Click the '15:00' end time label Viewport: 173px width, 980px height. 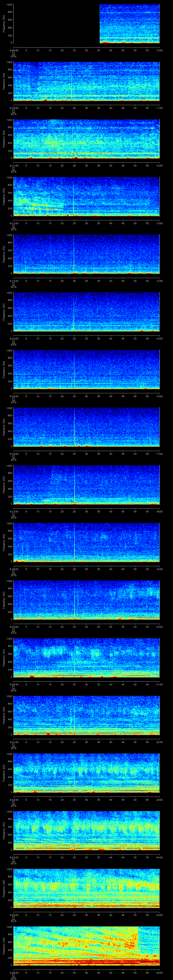click(x=159, y=339)
